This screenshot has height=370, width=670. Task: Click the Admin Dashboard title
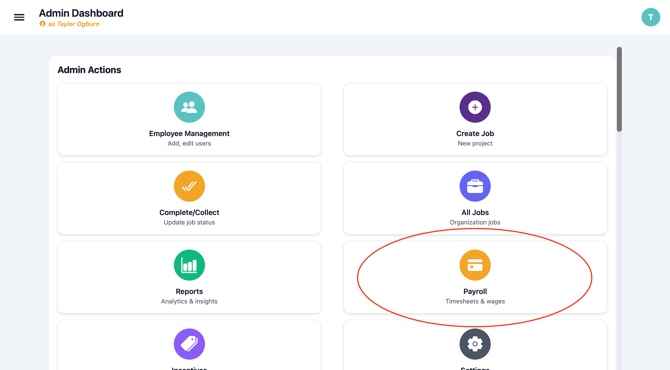[81, 13]
